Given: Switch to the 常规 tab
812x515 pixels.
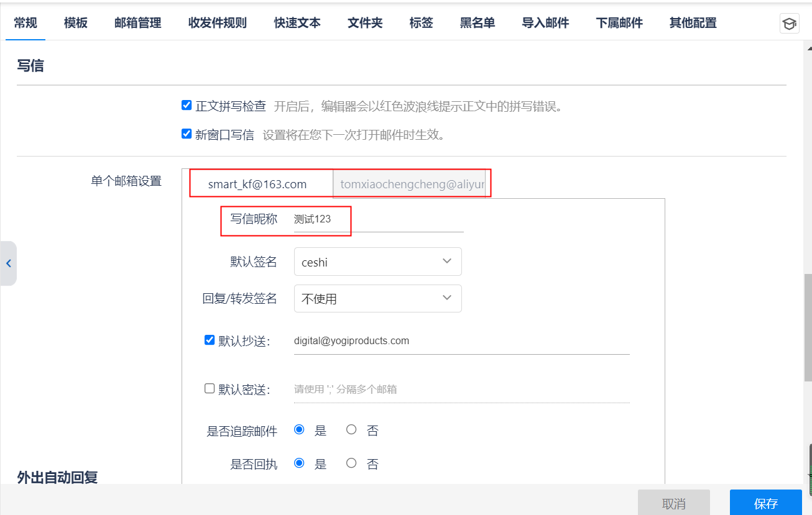Looking at the screenshot, I should pos(25,23).
